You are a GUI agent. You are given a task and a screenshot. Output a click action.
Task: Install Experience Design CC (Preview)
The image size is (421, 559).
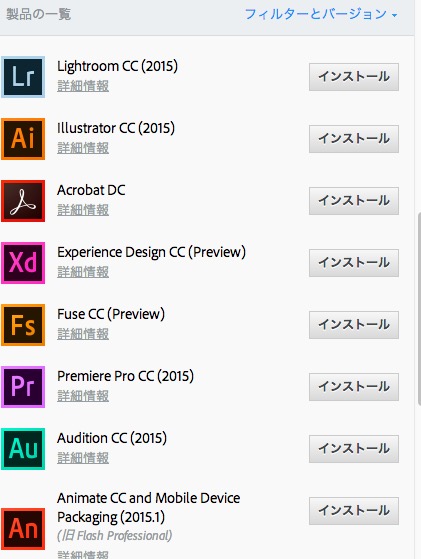point(354,263)
